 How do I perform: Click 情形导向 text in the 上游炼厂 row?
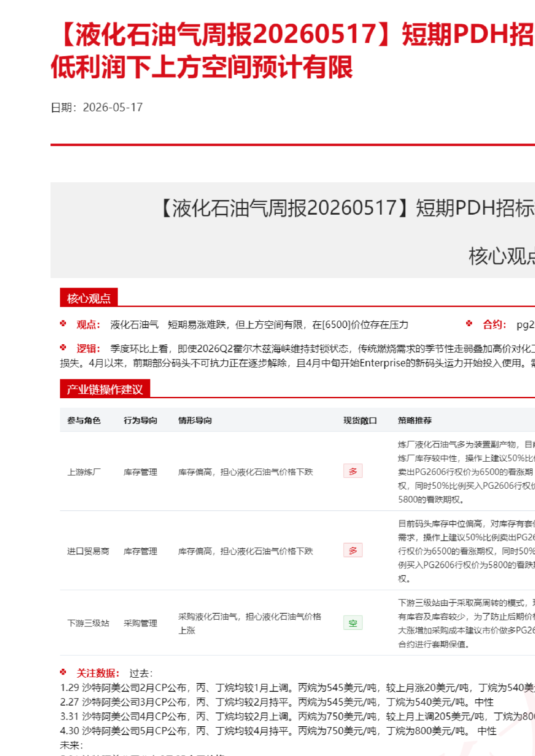pos(245,472)
